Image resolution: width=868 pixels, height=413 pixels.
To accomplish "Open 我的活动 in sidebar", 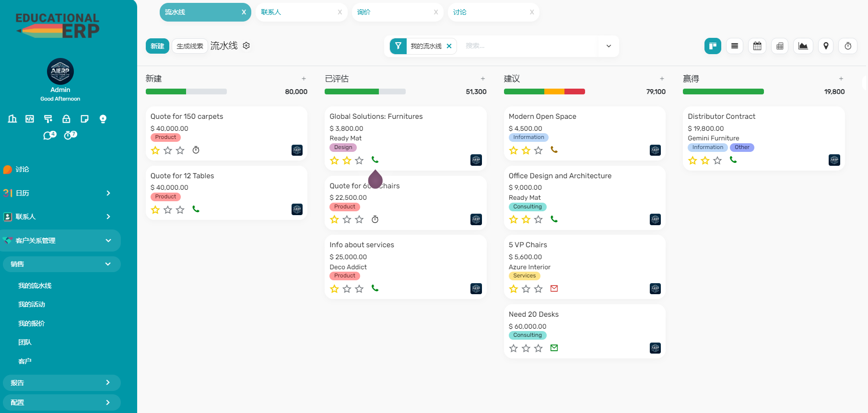I will point(32,304).
